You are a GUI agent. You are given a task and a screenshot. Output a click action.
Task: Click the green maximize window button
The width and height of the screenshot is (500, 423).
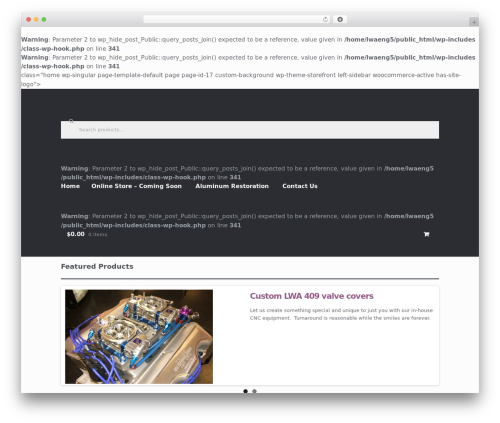[44, 19]
